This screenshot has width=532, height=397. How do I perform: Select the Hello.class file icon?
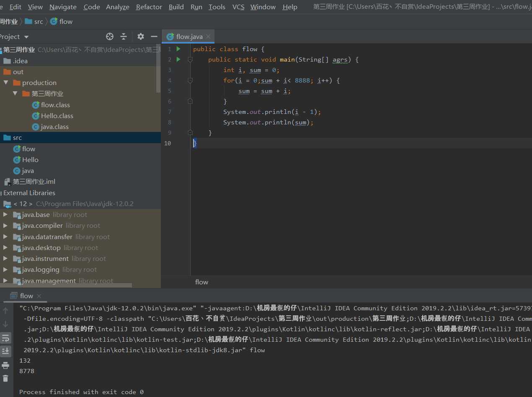point(36,116)
